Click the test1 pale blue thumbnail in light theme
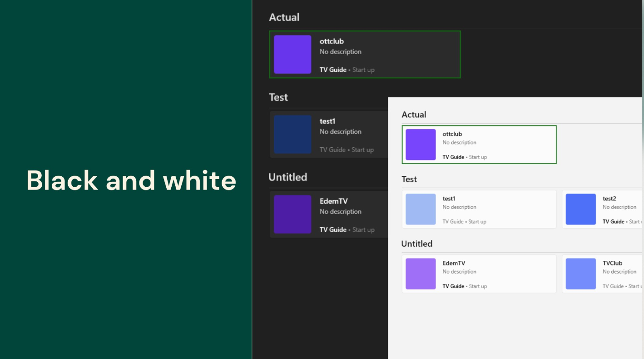Viewport: 644px width, 359px height. coord(421,209)
